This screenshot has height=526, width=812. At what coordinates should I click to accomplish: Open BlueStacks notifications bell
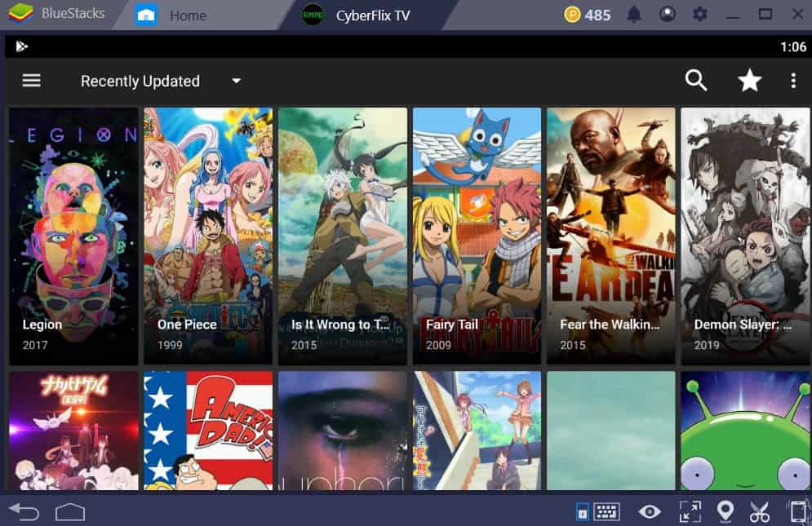click(x=634, y=15)
